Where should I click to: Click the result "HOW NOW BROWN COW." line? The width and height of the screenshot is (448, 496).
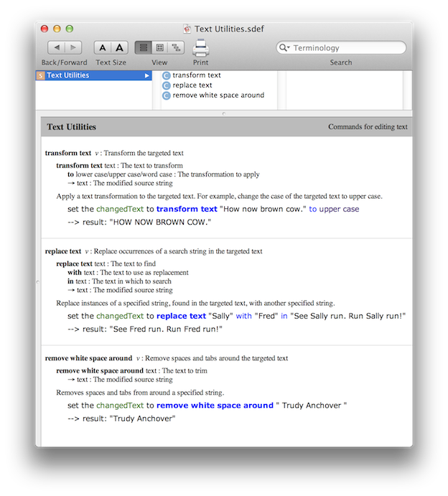coord(139,223)
